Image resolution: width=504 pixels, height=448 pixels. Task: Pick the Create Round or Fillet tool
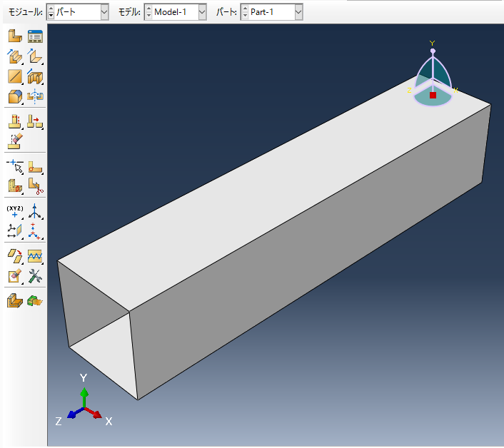pyautogui.click(x=14, y=96)
